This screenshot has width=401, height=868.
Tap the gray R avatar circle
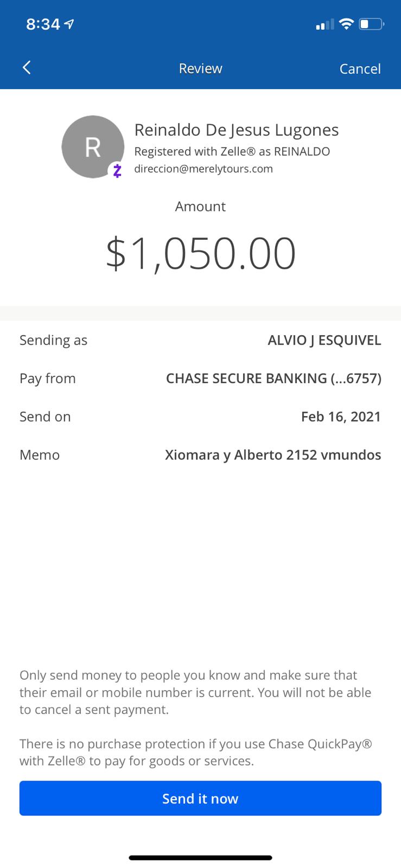[93, 146]
